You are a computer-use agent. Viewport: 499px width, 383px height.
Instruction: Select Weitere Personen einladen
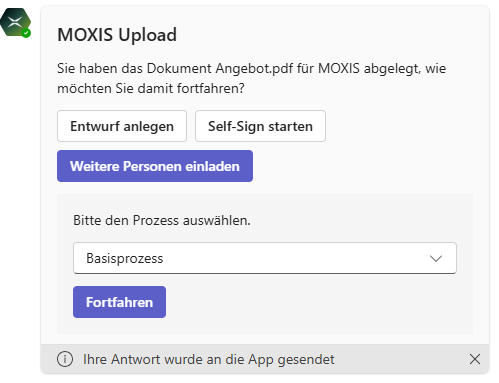tap(155, 166)
